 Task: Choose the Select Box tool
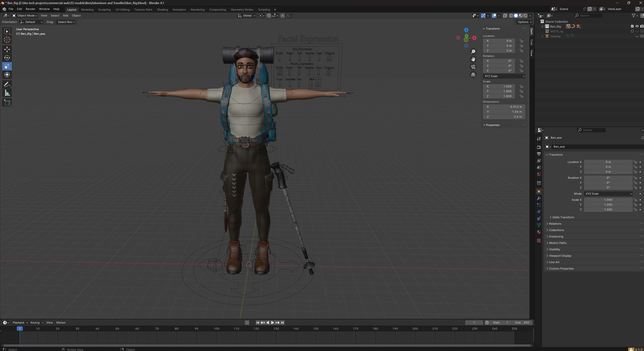7,31
